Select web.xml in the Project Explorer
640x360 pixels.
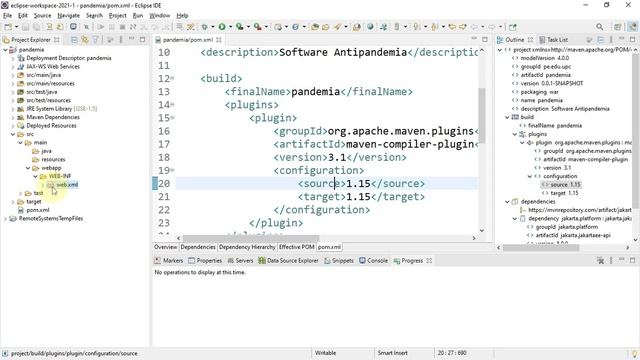(67, 185)
